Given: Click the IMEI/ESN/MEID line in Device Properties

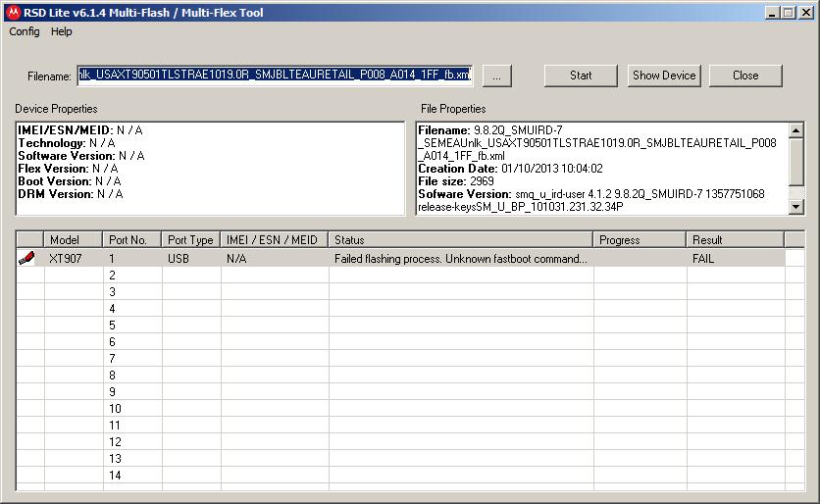Looking at the screenshot, I should click(80, 130).
